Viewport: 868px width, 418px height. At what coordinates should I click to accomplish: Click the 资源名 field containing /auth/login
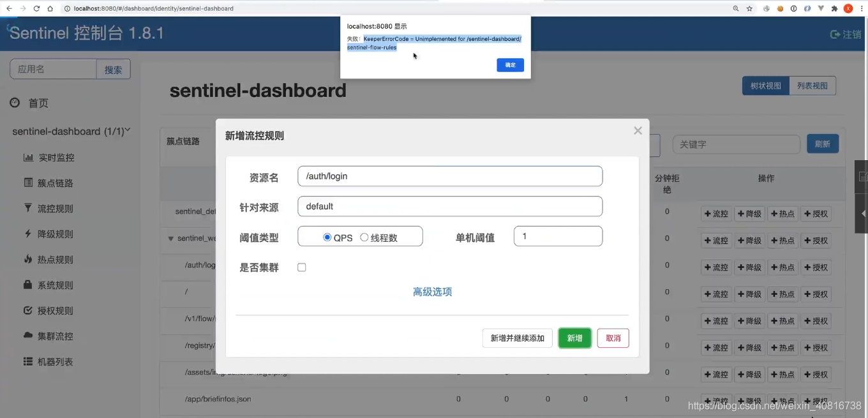tap(450, 176)
